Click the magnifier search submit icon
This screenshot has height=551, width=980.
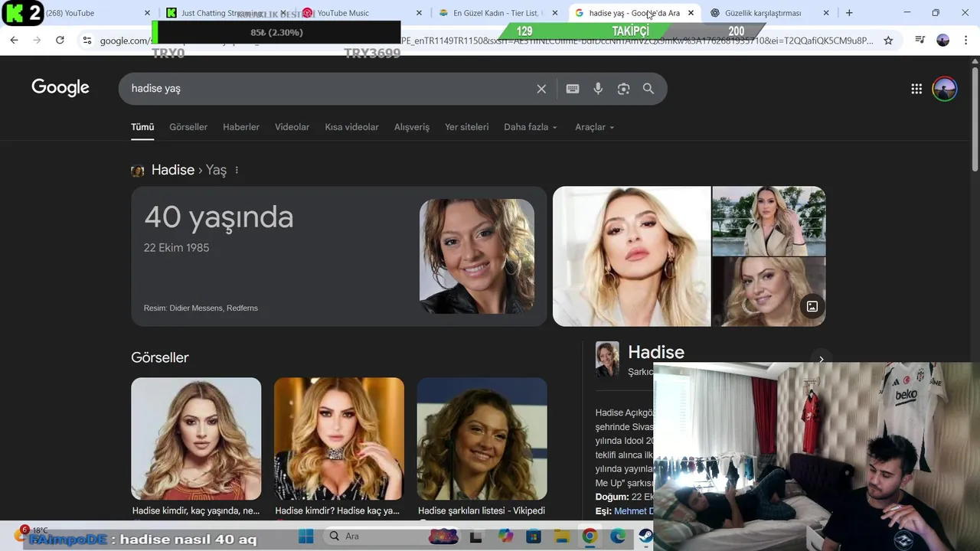tap(648, 89)
